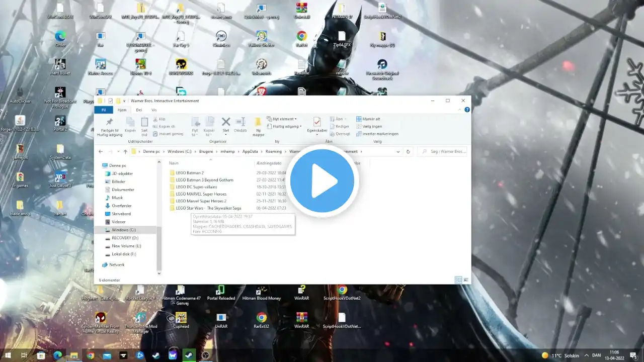Click 'Vælg ingen' in the ribbon

click(369, 126)
